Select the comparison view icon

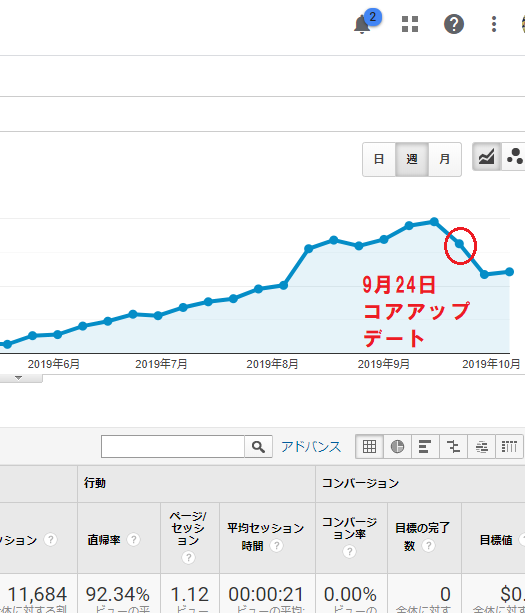point(453,446)
